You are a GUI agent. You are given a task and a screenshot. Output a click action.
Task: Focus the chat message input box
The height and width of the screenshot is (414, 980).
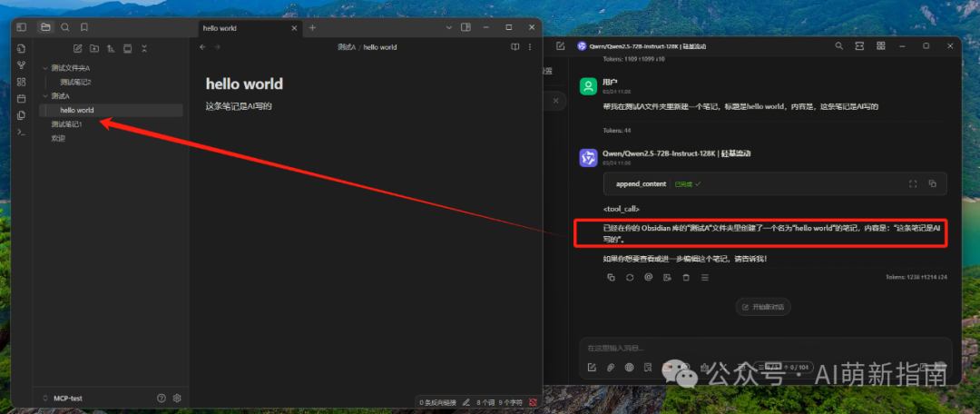tap(766, 349)
